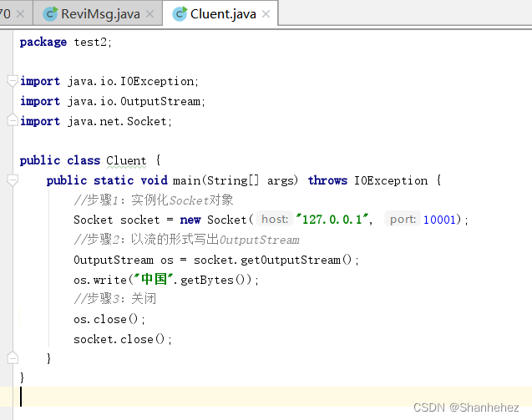Click on java.io.IOException import text
This screenshot has width=532, height=420.
click(133, 82)
